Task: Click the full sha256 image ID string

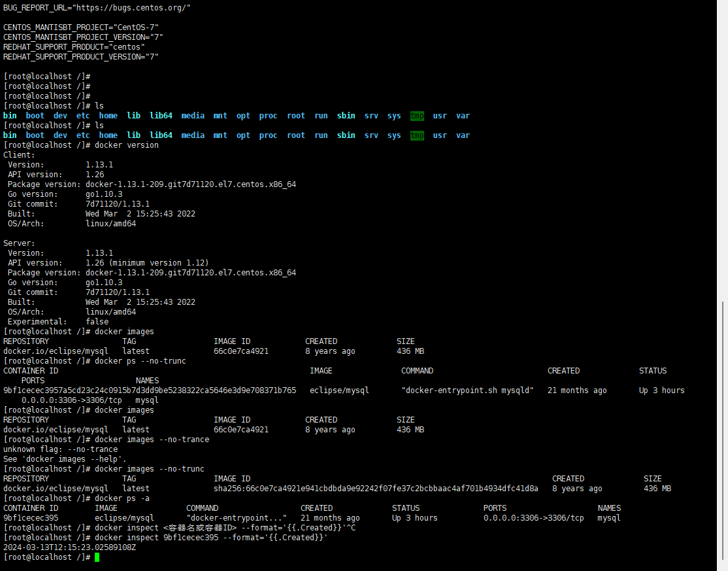Action: pyautogui.click(x=376, y=489)
